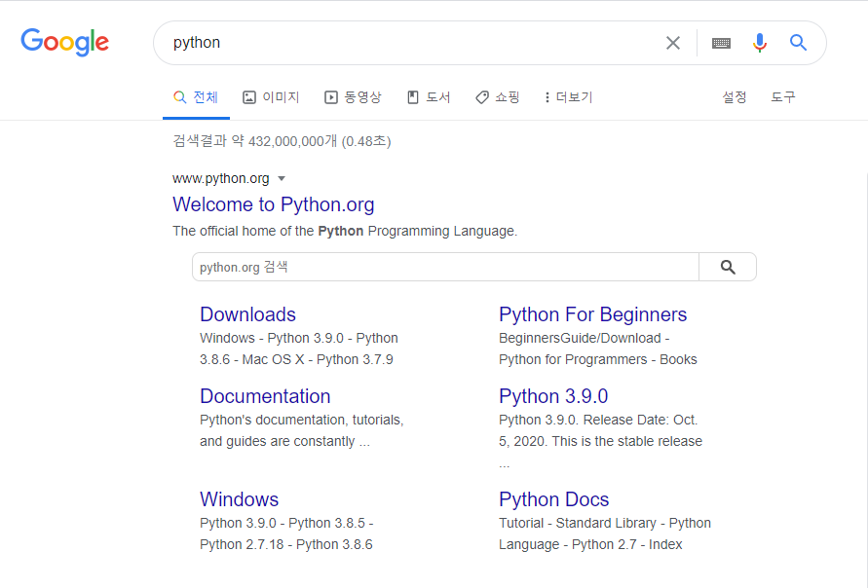Screen dimensions: 868x588
Task: Open the Python Docs sitelink
Action: click(554, 499)
